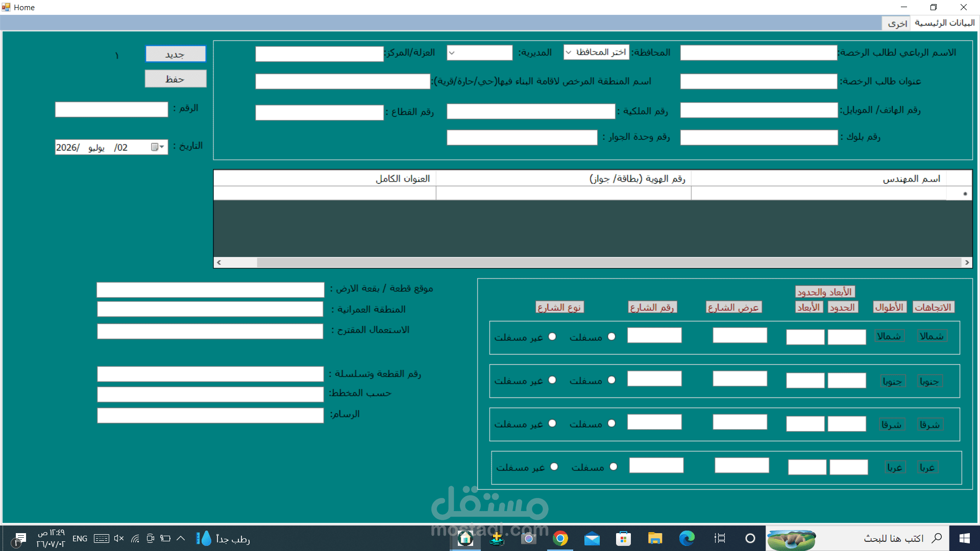The height and width of the screenshot is (551, 980).
Task: Open Task View in the taskbar
Action: [720, 538]
